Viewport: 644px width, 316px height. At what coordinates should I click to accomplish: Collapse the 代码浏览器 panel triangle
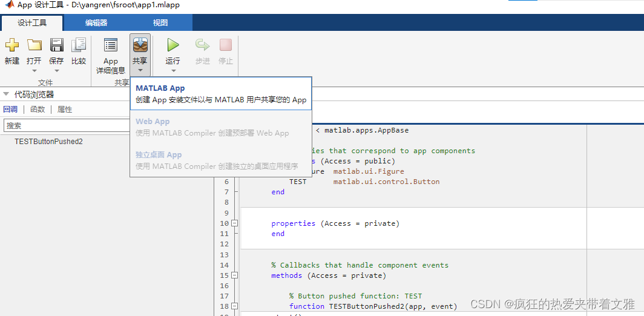6,94
